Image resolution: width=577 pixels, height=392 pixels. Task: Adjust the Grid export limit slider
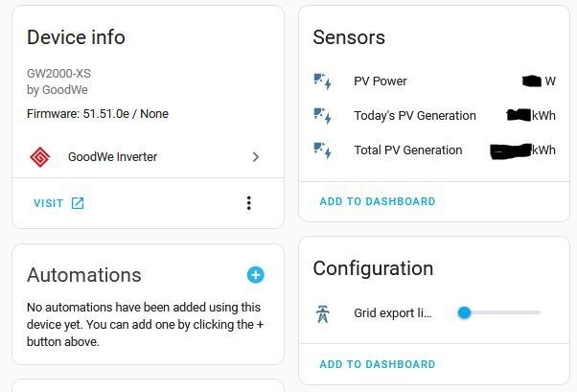(465, 312)
